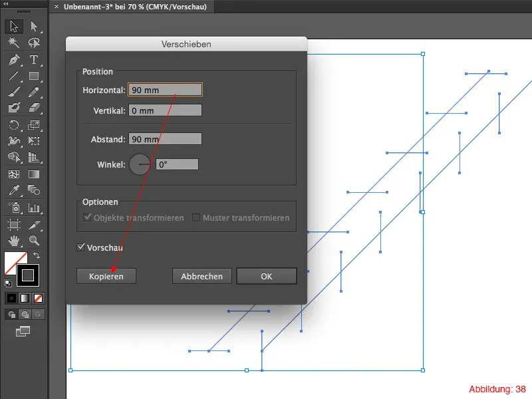Select the Unbenannt-3 document tab
This screenshot has width=532, height=399.
tap(132, 7)
